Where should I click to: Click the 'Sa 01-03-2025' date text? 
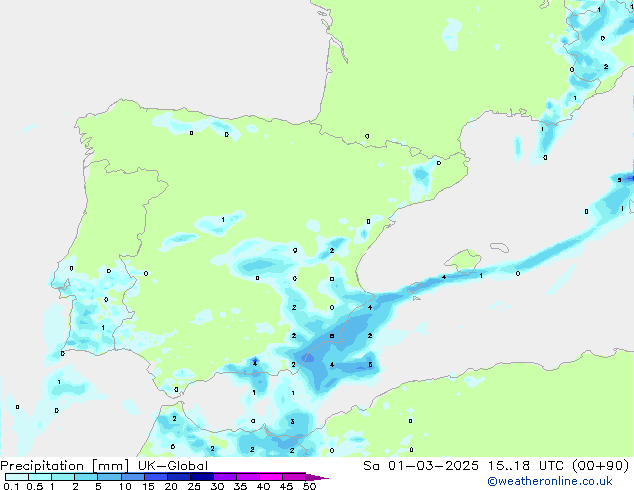tap(421, 466)
